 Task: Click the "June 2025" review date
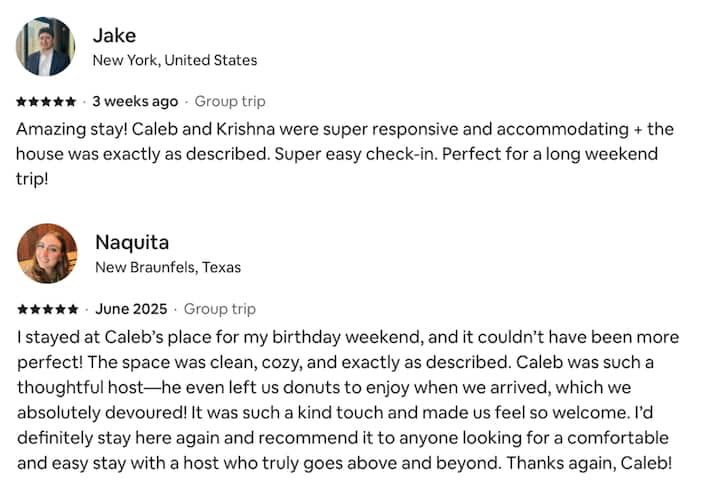tap(130, 309)
